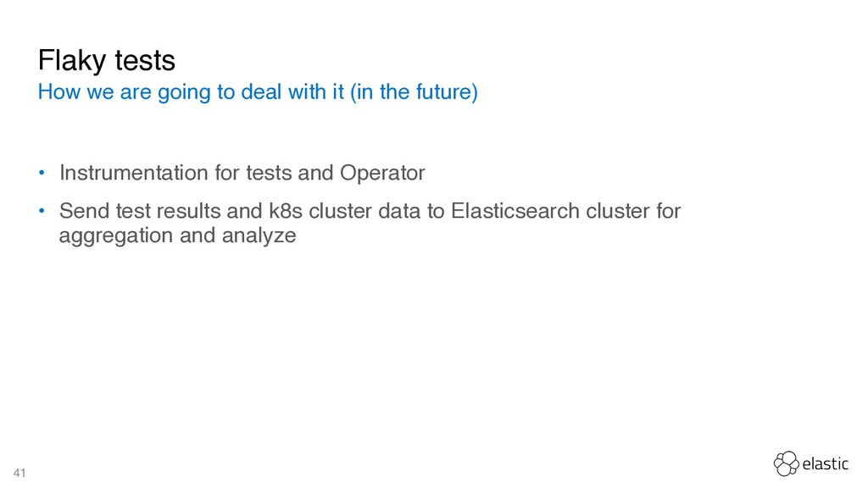Click the word Operator in first bullet
This screenshot has height=488, width=868.
pos(382,173)
